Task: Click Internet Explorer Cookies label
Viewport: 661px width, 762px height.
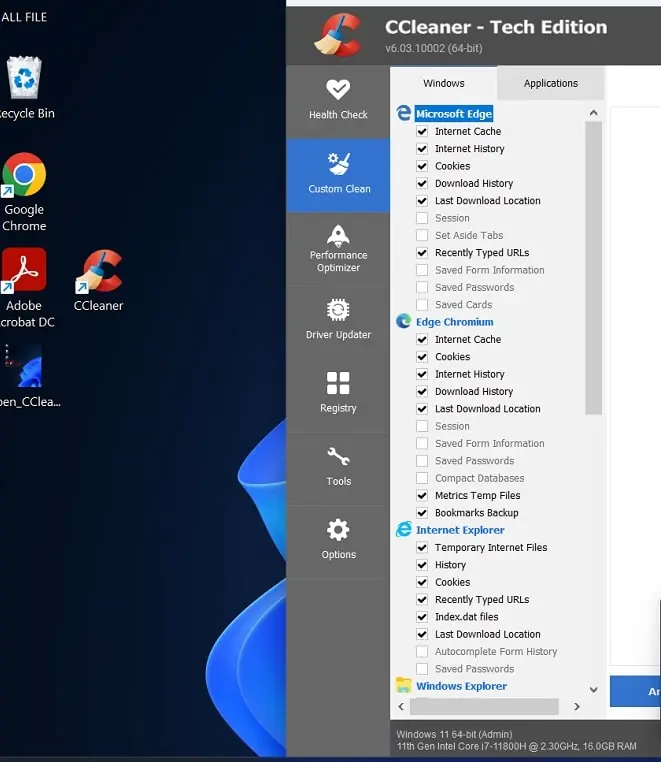Action: point(452,582)
